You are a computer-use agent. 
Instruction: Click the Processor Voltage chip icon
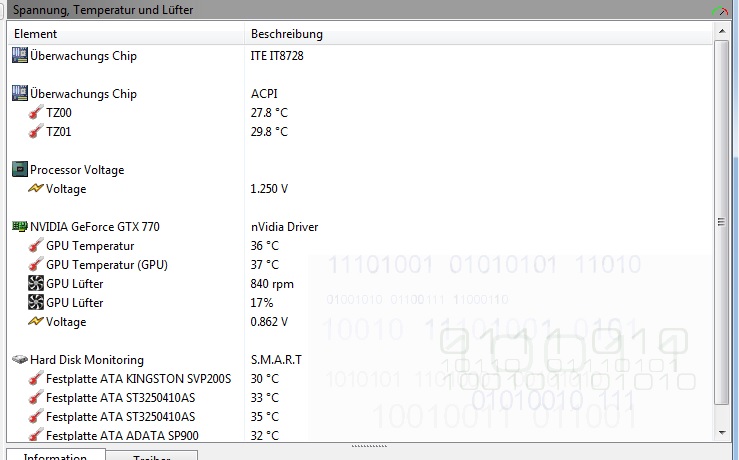click(x=19, y=169)
